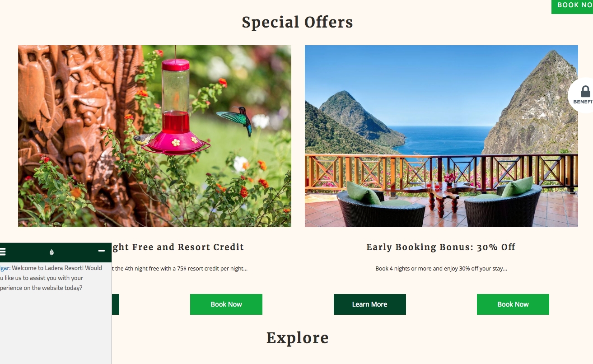Viewport: 593px width, 364px height.
Task: Click the 75$ resort credit description text
Action: tap(180, 268)
